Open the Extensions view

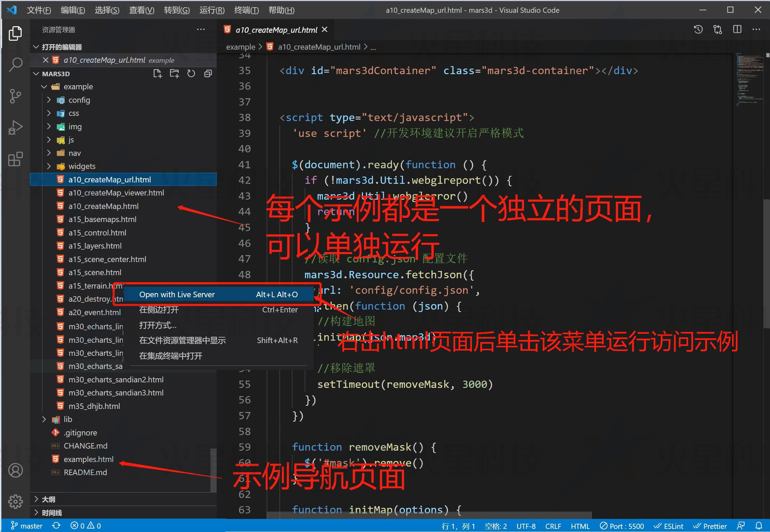click(15, 159)
